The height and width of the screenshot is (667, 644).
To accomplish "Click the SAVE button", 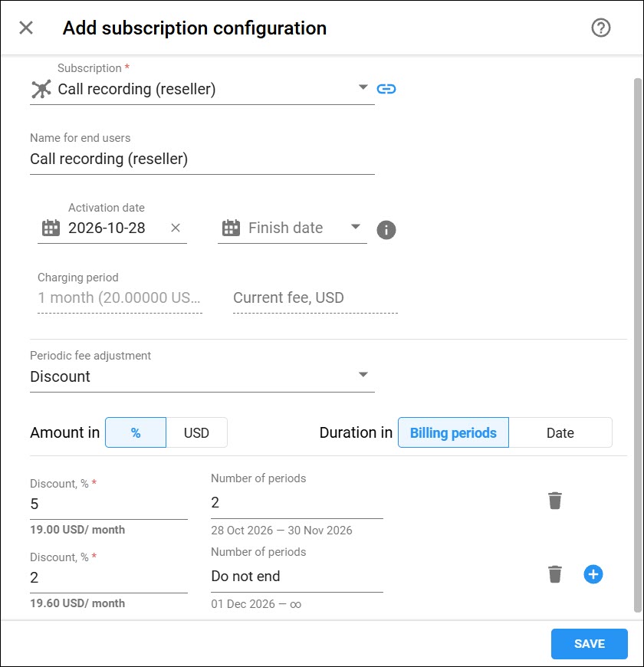I will (589, 643).
